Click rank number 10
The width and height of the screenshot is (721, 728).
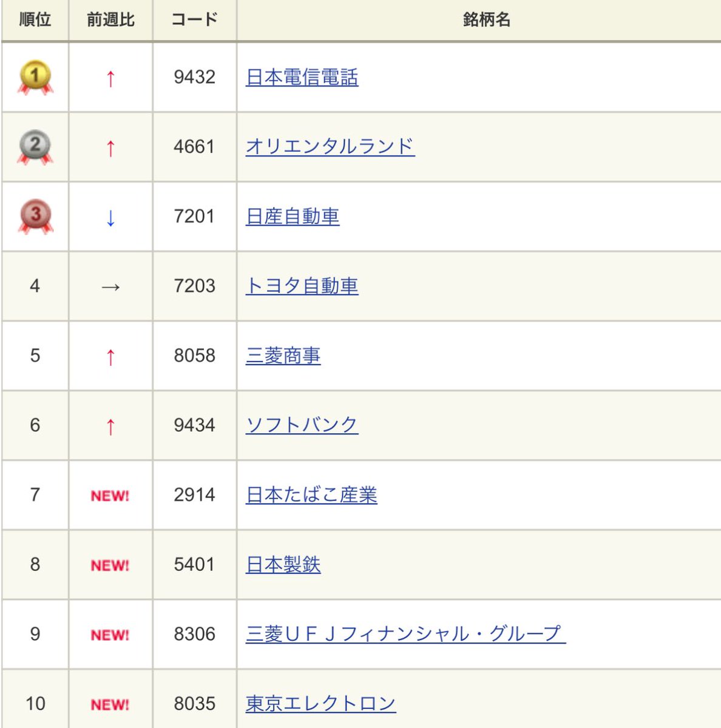35,704
